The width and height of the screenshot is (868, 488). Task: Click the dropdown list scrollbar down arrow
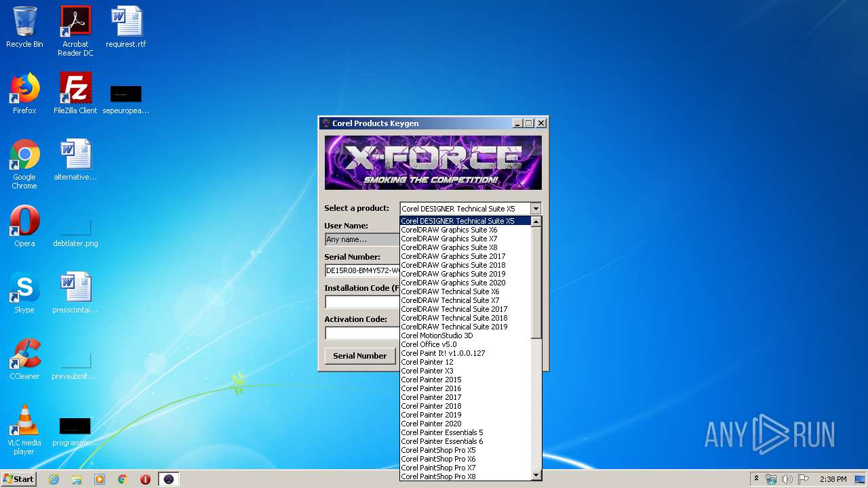(x=536, y=475)
